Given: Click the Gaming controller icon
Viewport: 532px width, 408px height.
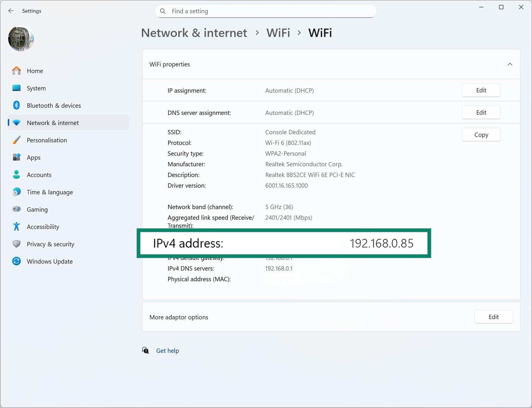Looking at the screenshot, I should (x=16, y=209).
